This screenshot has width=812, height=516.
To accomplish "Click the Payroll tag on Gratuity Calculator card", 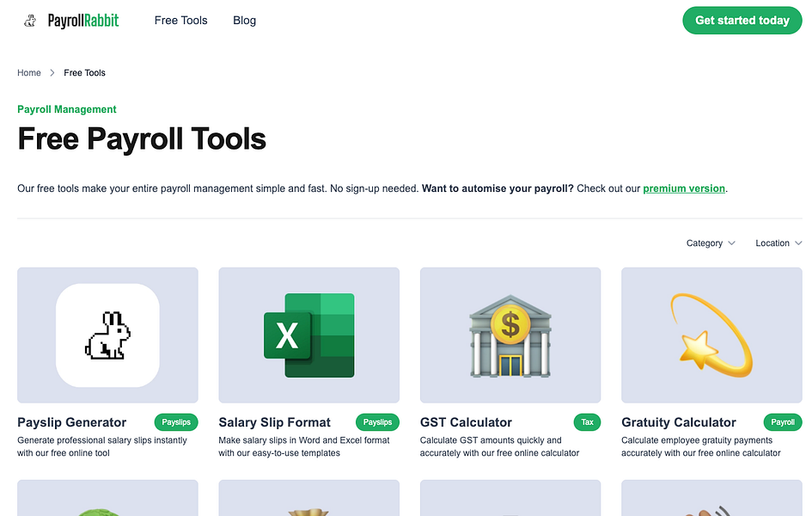I will point(782,422).
